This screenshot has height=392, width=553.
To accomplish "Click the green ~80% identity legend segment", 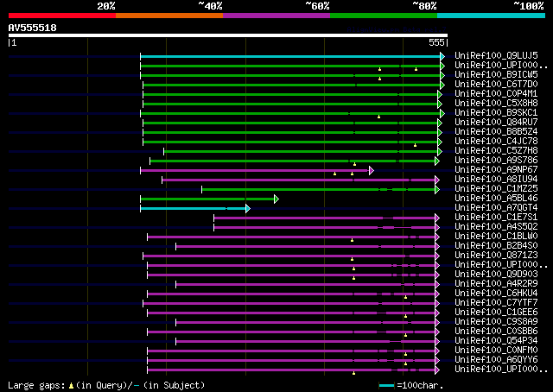I will (x=384, y=16).
